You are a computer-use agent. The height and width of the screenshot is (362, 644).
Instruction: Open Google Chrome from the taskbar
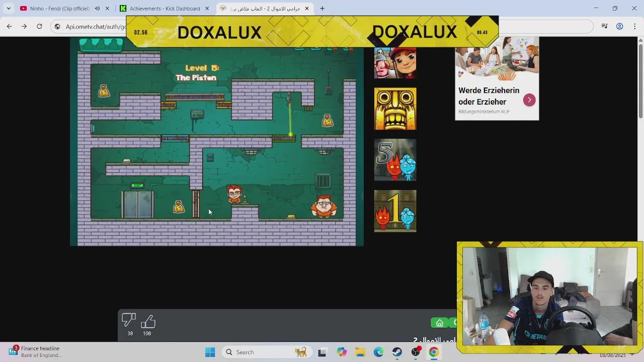(434, 352)
